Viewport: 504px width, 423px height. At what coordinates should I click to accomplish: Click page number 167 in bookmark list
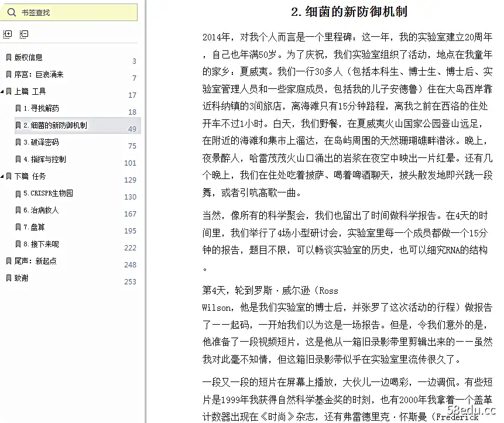pyautogui.click(x=130, y=214)
